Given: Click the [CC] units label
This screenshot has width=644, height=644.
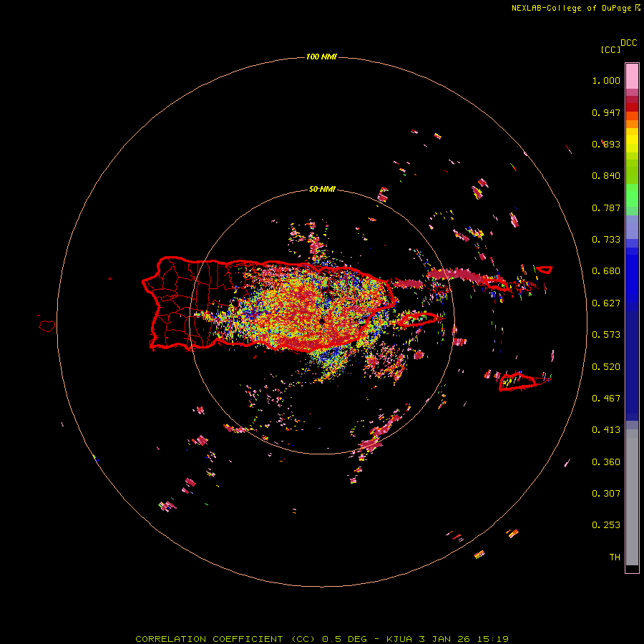Looking at the screenshot, I should [610, 49].
